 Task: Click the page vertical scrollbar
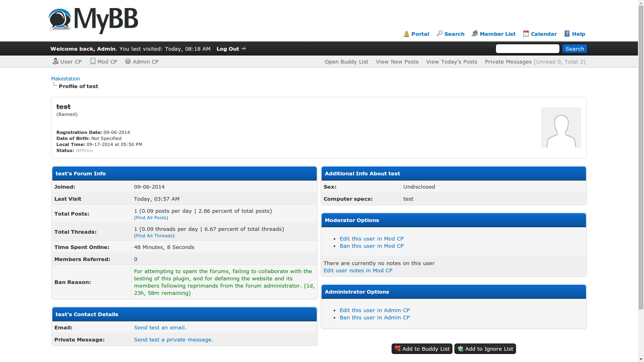pos(641,161)
